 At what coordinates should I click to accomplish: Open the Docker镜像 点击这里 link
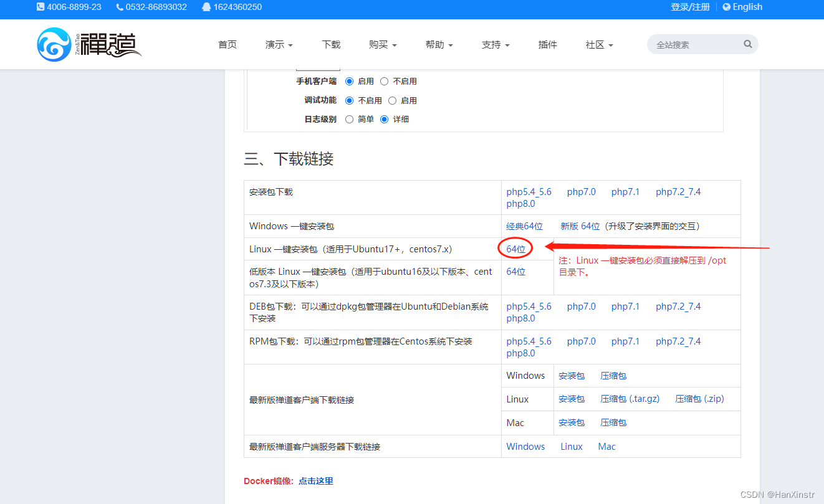pyautogui.click(x=316, y=481)
